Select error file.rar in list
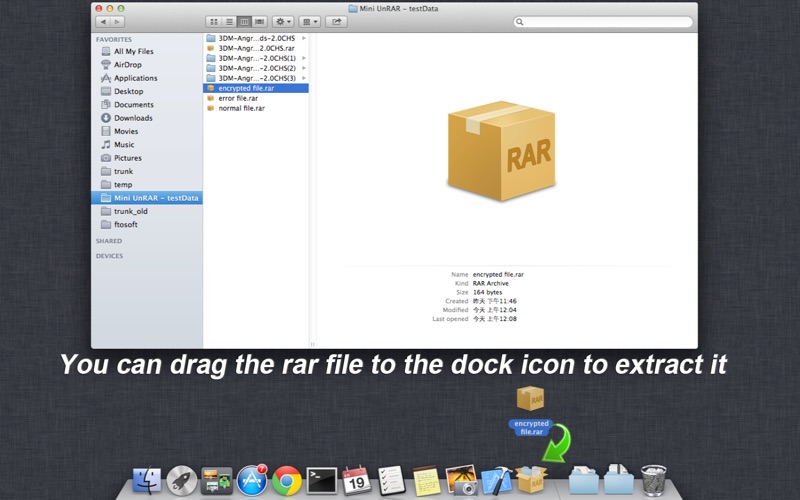Viewport: 800px width, 500px height. click(256, 98)
